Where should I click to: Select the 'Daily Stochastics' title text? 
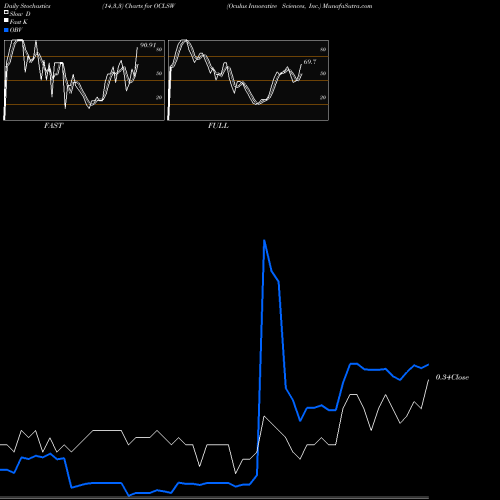[x=27, y=6]
